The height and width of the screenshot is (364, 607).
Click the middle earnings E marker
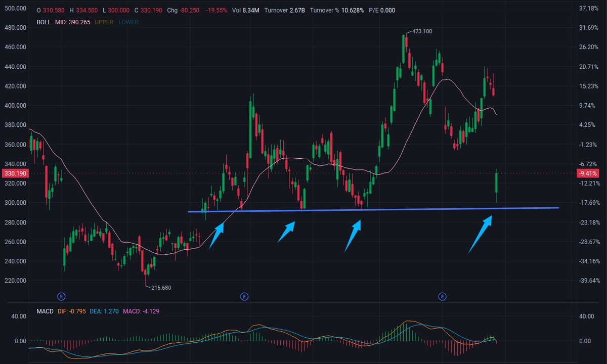pos(244,296)
